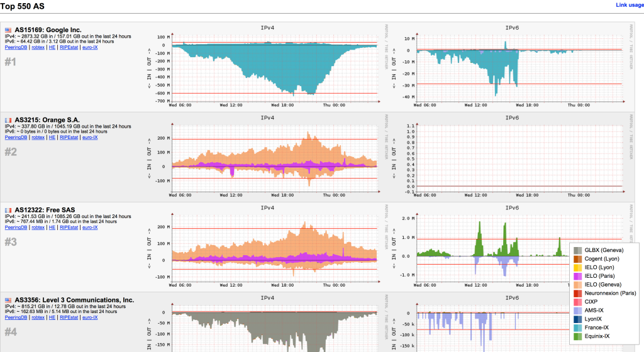Click the US flag beside AS3356 Level 3
644x352 pixels.
click(8, 300)
